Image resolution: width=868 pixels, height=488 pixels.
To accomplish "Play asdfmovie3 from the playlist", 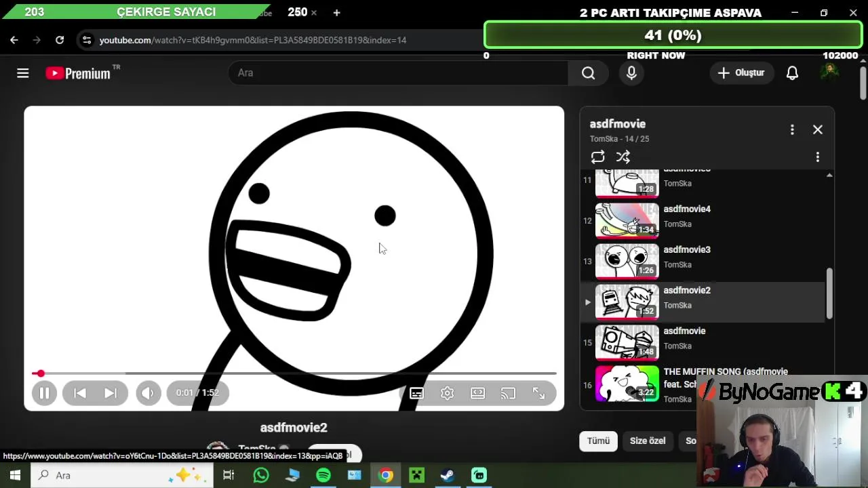I will [x=703, y=261].
